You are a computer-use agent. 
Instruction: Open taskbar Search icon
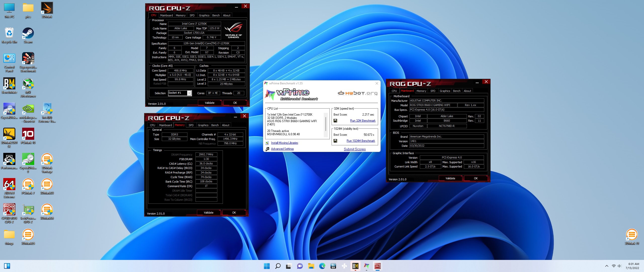click(278, 266)
